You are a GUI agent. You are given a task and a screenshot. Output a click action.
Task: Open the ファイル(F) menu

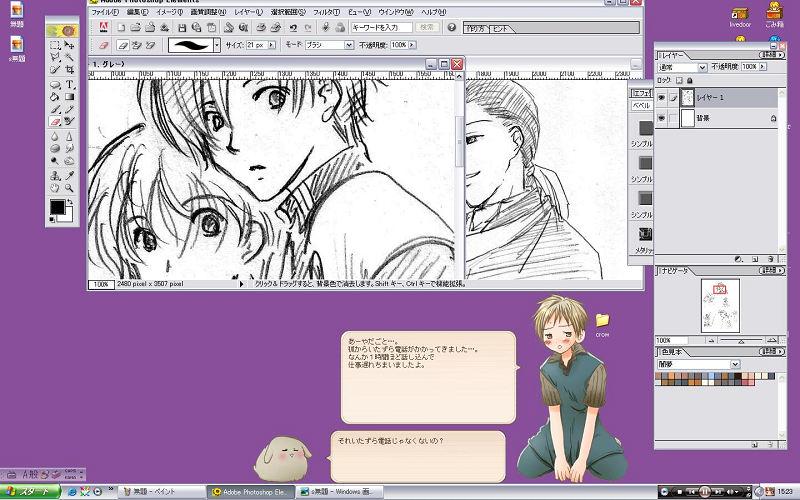(105, 12)
